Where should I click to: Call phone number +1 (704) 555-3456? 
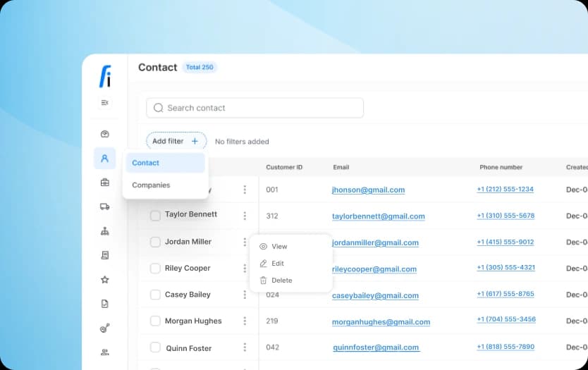point(506,319)
